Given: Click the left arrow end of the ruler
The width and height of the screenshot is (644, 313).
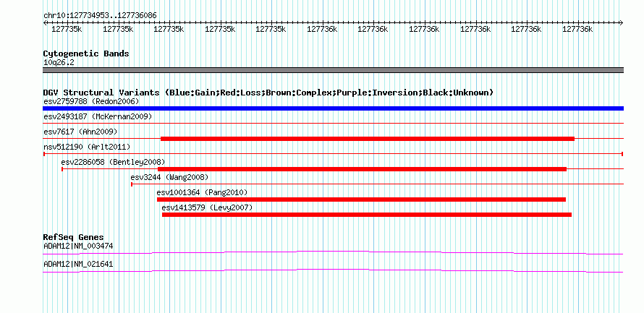Looking at the screenshot, I should pyautogui.click(x=46, y=22).
